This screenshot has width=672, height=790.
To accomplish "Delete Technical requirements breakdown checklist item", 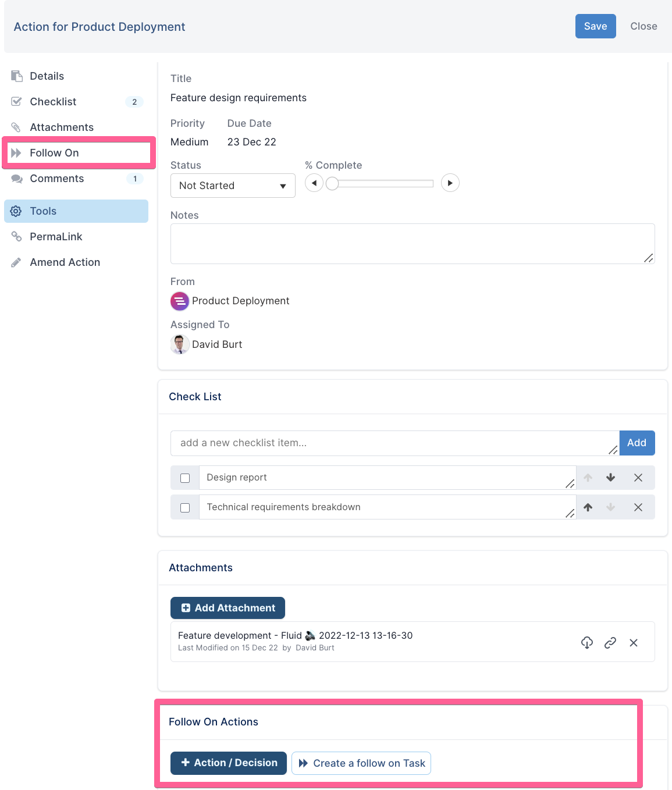I will 638,507.
